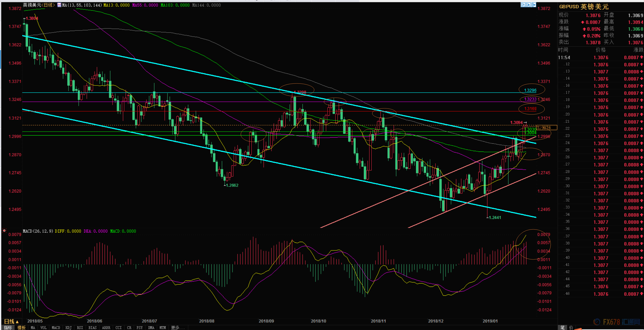This screenshot has width=644, height=330.
Task: Click the 1.3076 current price label box
Action: point(547,127)
